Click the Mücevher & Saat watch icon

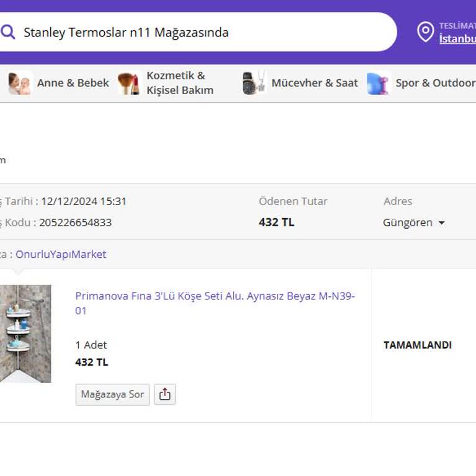click(254, 83)
